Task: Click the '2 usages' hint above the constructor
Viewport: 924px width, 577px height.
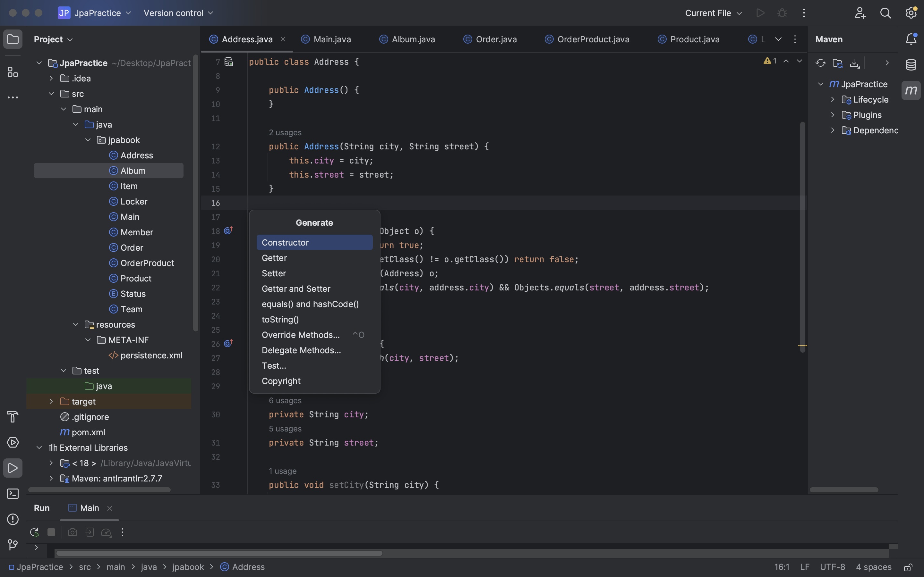Action: point(285,132)
